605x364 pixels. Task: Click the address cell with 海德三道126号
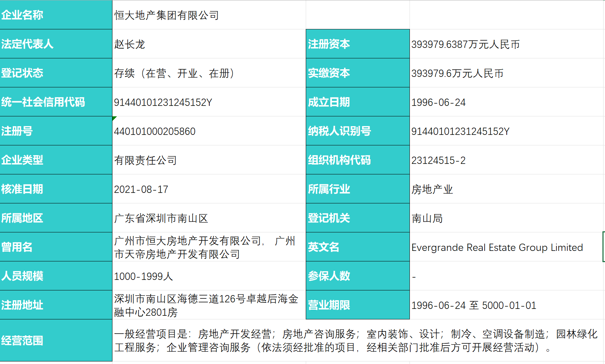pos(209,305)
